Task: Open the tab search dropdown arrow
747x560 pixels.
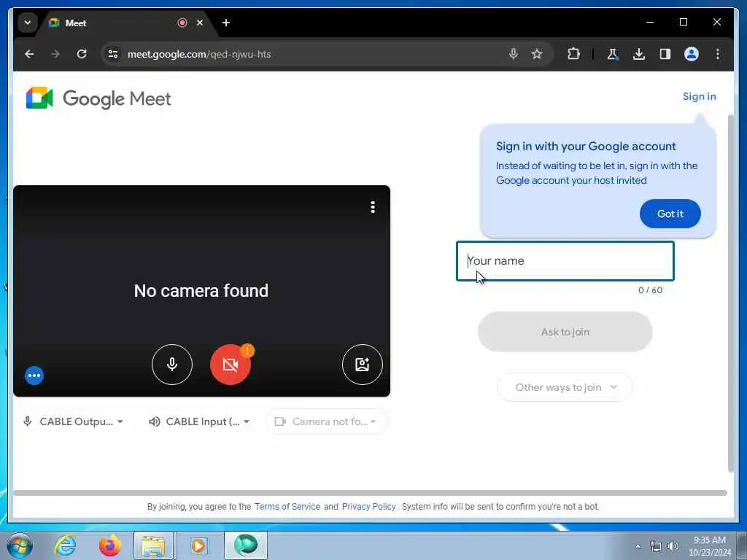Action: (28, 23)
